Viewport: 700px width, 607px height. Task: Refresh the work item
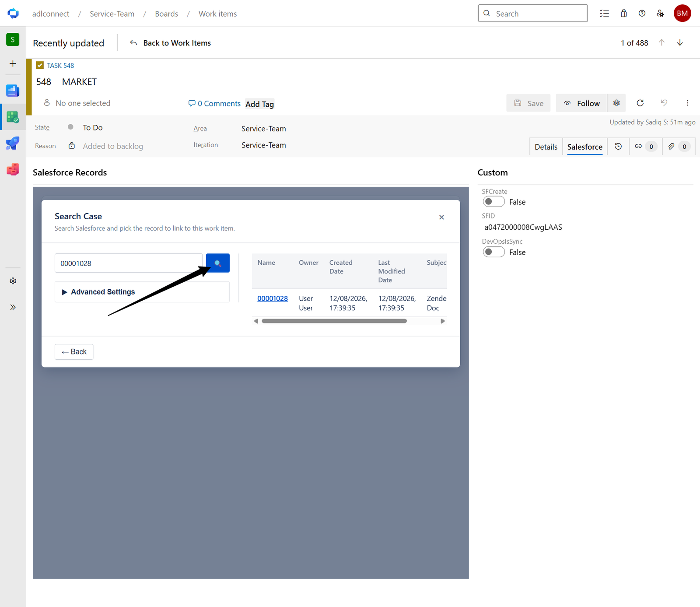pos(640,103)
